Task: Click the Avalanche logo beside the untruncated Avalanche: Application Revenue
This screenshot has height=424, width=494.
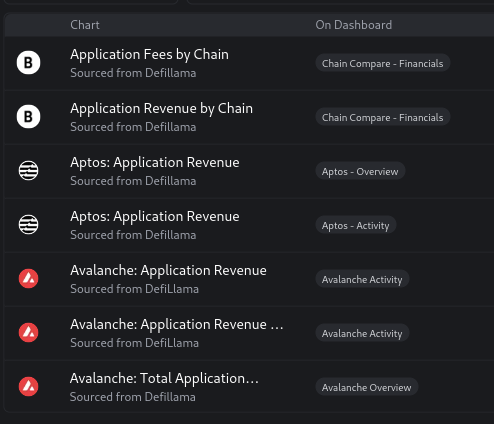Action: (29, 279)
